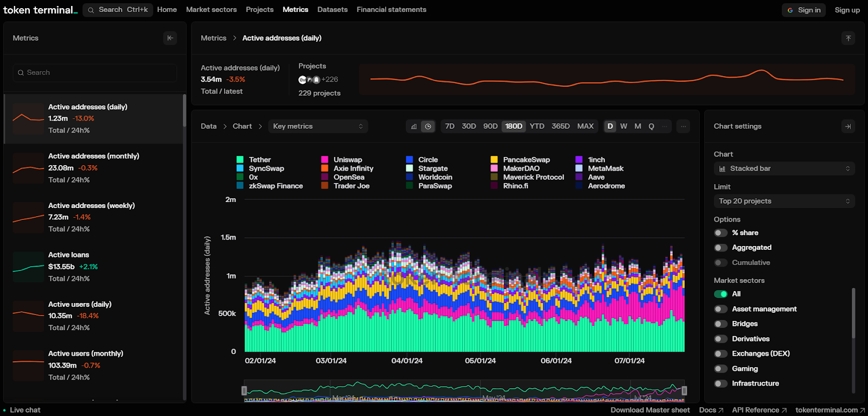This screenshot has height=416, width=868.
Task: Click the Metrics breadcrumb link
Action: click(x=213, y=38)
